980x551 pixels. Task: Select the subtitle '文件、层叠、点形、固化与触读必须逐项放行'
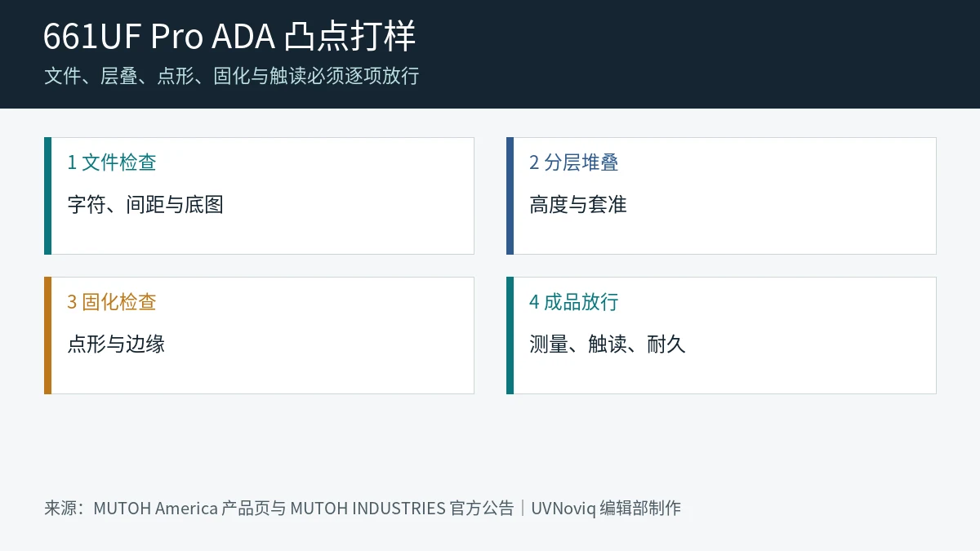232,77
